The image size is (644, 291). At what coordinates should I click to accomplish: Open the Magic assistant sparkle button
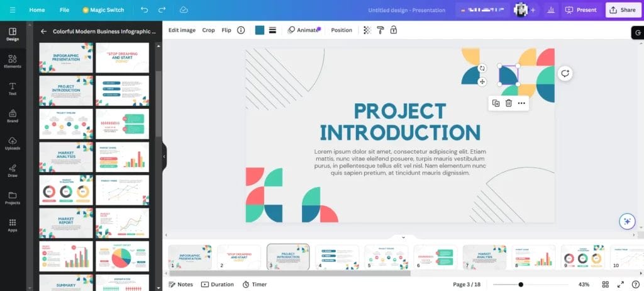pos(627,222)
